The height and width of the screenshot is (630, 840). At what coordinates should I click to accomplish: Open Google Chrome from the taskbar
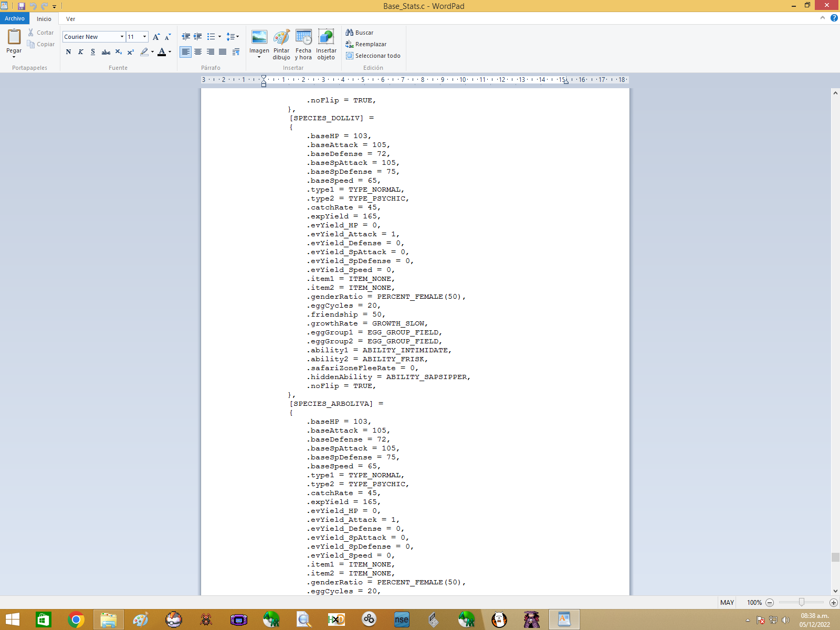pyautogui.click(x=76, y=620)
